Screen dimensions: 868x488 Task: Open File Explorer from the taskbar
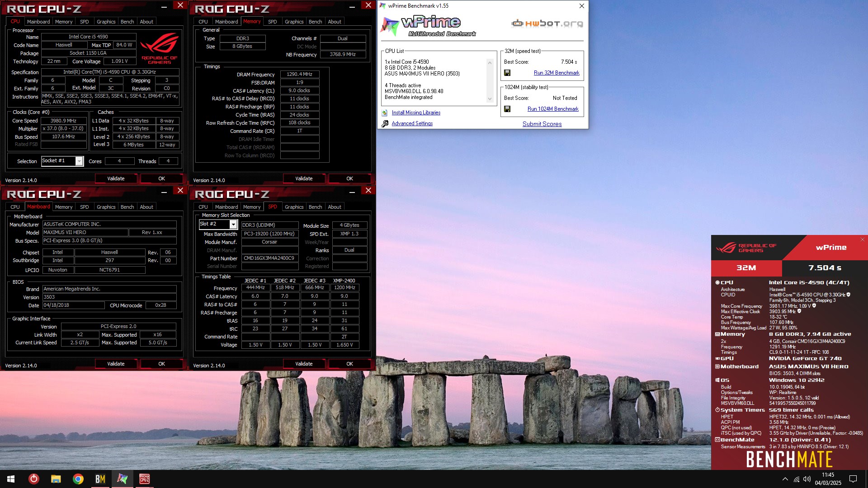(x=56, y=479)
